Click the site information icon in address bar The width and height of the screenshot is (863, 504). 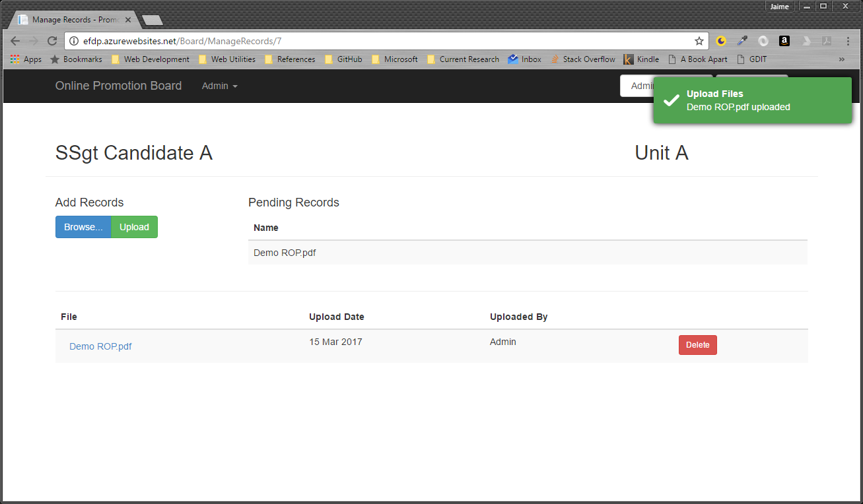point(74,41)
